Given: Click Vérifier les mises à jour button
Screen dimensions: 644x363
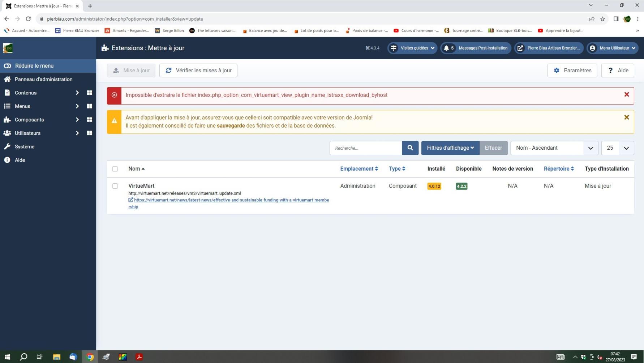Looking at the screenshot, I should click(x=198, y=71).
